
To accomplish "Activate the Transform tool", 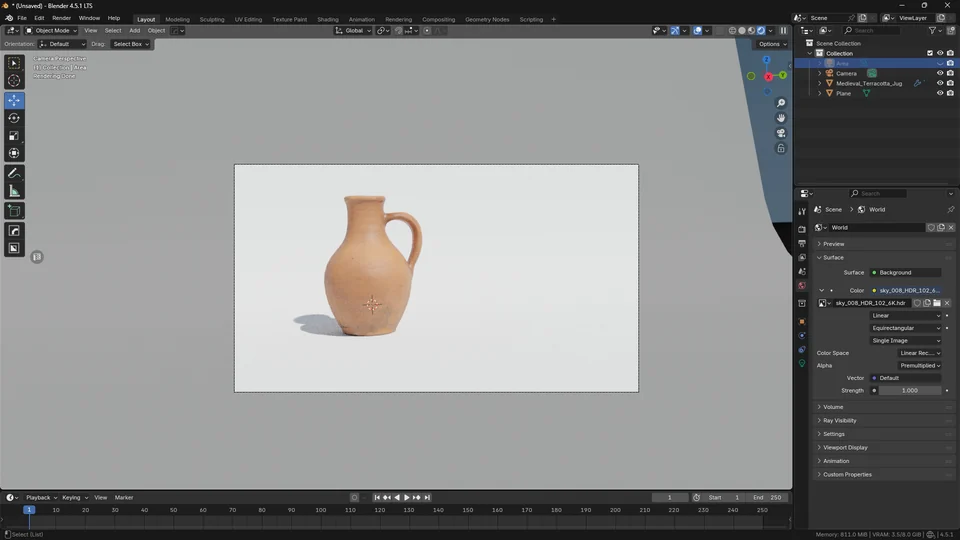I will point(14,154).
